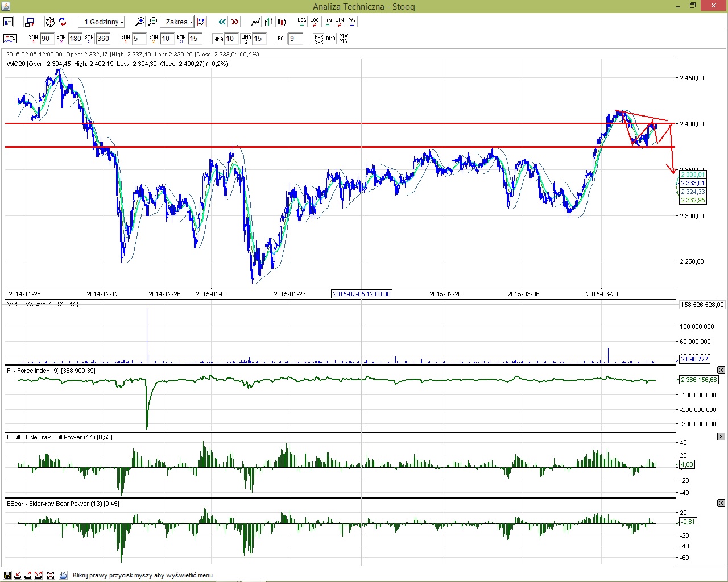This screenshot has width=728, height=582.
Task: Toggle the SMA 1 indicator
Action: (x=33, y=39)
